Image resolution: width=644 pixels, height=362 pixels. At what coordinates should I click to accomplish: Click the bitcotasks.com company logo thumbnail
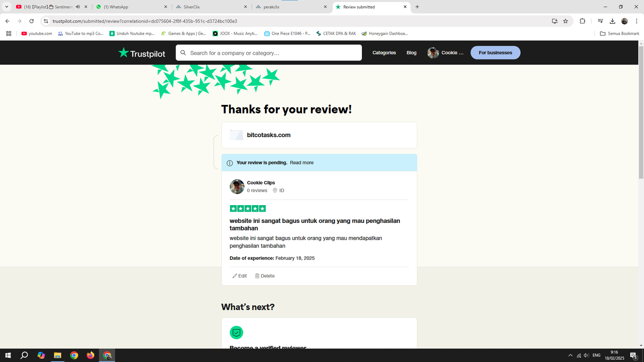236,135
